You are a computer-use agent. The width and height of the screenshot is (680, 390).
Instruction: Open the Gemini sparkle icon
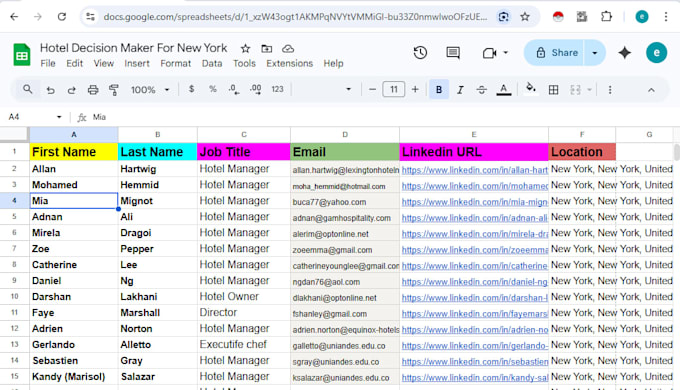[624, 53]
